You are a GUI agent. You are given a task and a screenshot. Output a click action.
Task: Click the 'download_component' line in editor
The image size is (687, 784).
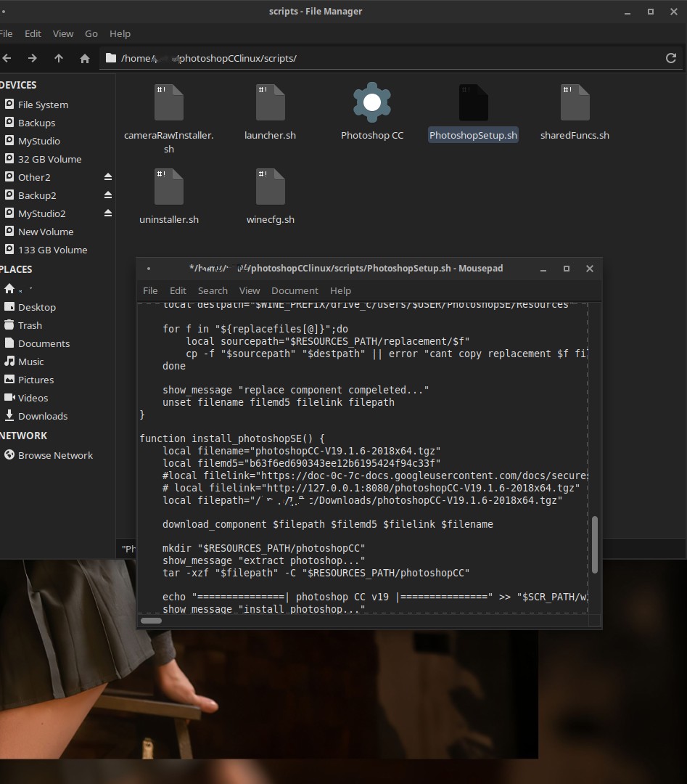328,524
